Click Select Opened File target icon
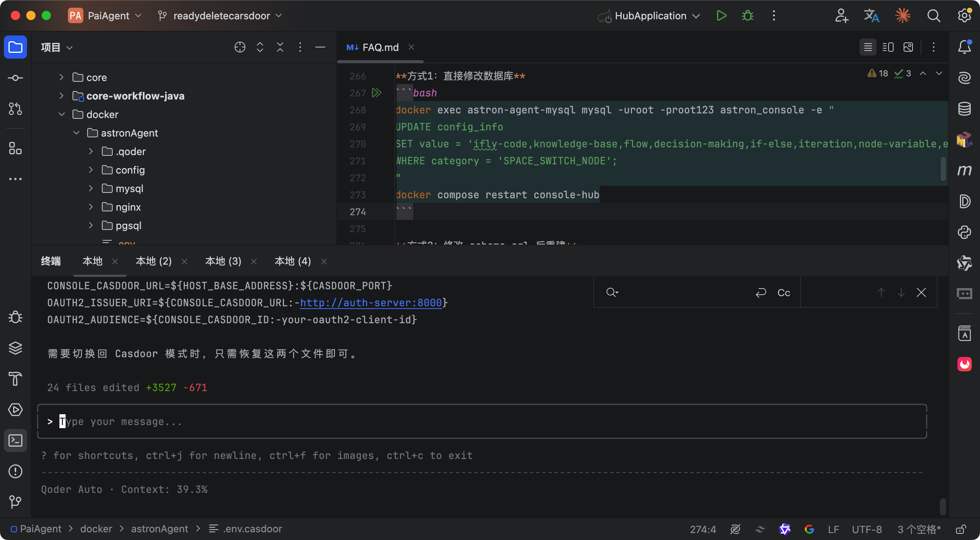This screenshot has height=540, width=980. click(x=240, y=47)
